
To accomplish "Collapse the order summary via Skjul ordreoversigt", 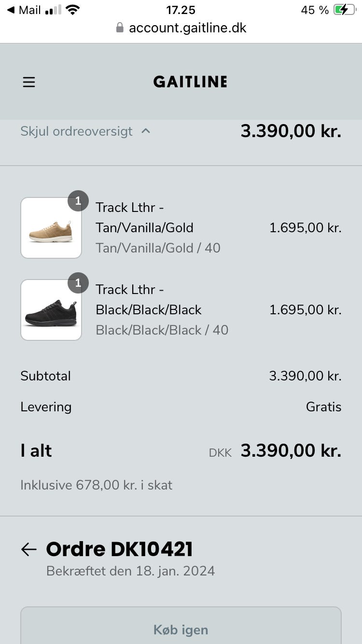I will (x=76, y=131).
